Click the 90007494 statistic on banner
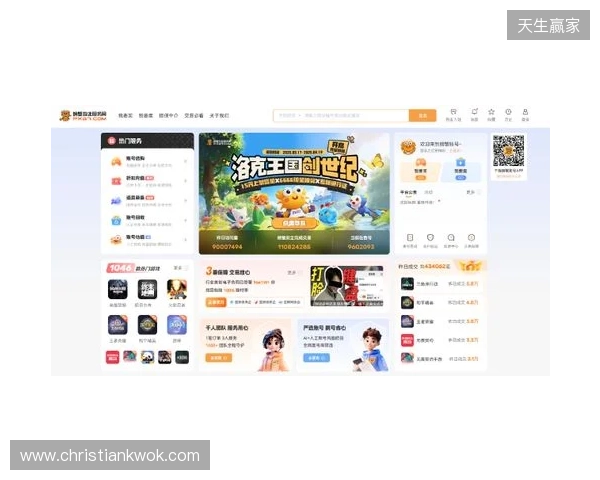 coord(227,247)
